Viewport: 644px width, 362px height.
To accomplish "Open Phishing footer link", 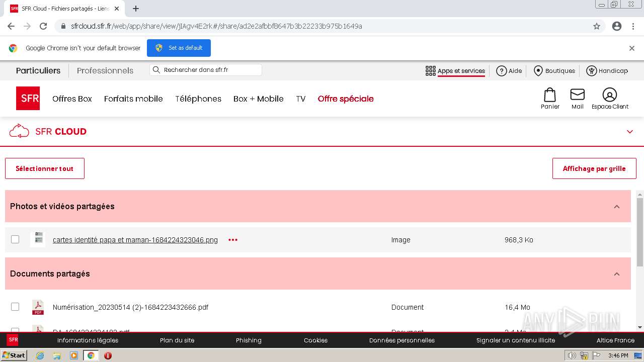I will coord(249,340).
